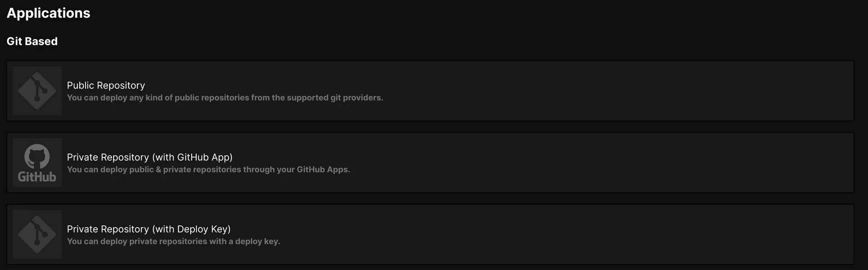Click the GitHub wordmark under the octocat
The image size is (868, 270).
(x=37, y=177)
